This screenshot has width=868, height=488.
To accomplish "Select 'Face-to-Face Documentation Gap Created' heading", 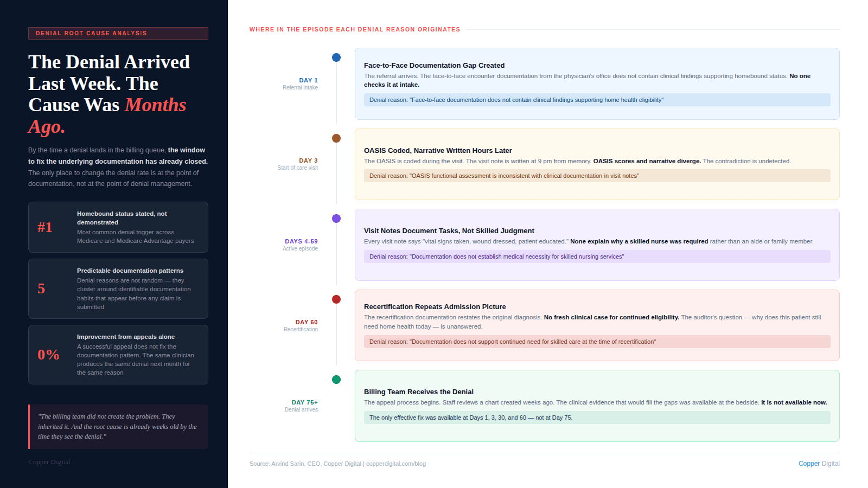I will pos(434,65).
